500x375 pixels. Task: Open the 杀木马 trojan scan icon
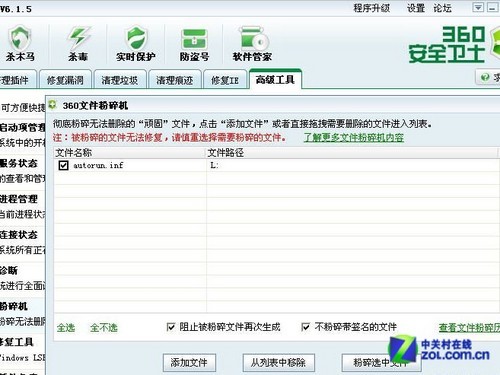pos(20,44)
